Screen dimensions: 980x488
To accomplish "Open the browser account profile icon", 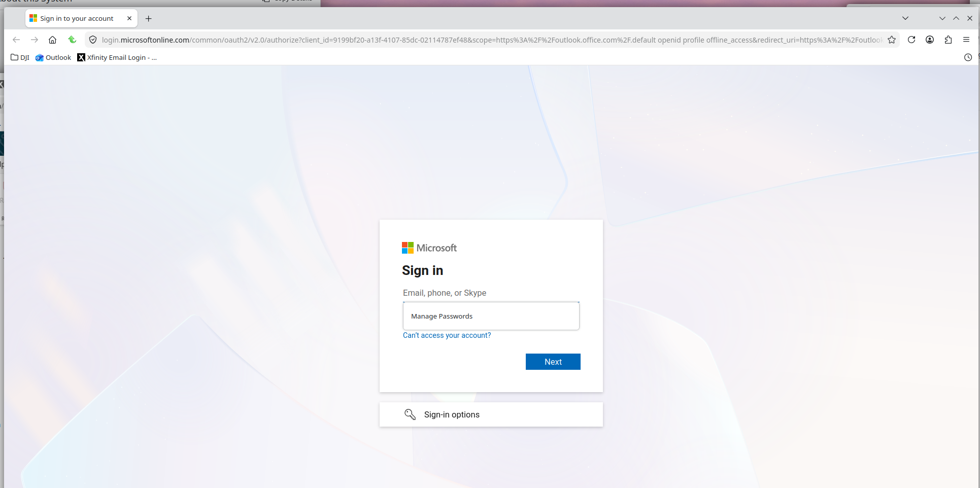I will click(x=930, y=40).
